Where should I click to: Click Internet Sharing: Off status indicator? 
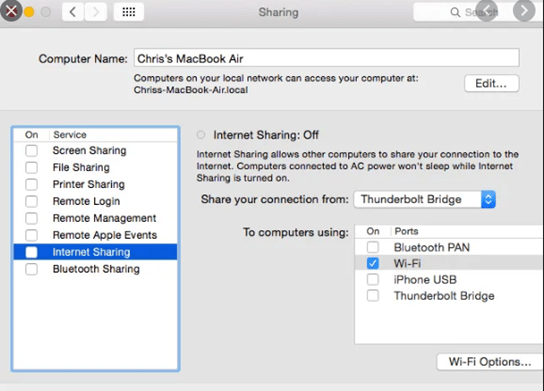click(201, 135)
